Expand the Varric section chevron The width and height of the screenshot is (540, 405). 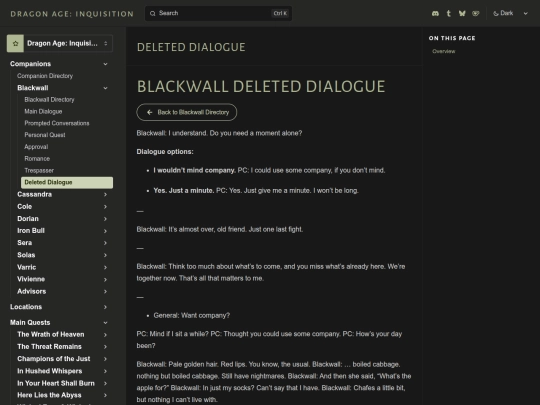[x=105, y=268]
